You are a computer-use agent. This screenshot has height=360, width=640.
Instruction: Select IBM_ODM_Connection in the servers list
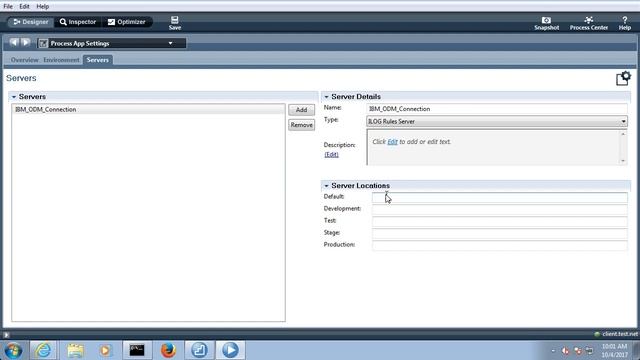click(x=148, y=109)
